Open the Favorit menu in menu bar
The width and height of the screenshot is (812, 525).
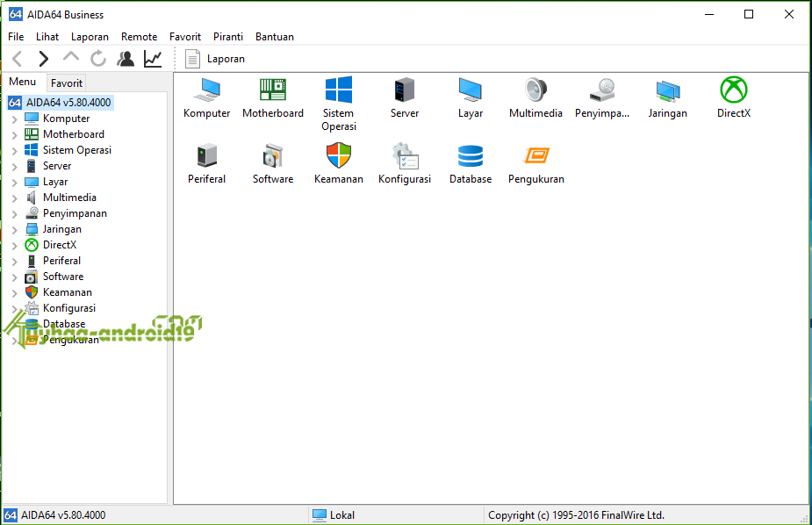(185, 37)
